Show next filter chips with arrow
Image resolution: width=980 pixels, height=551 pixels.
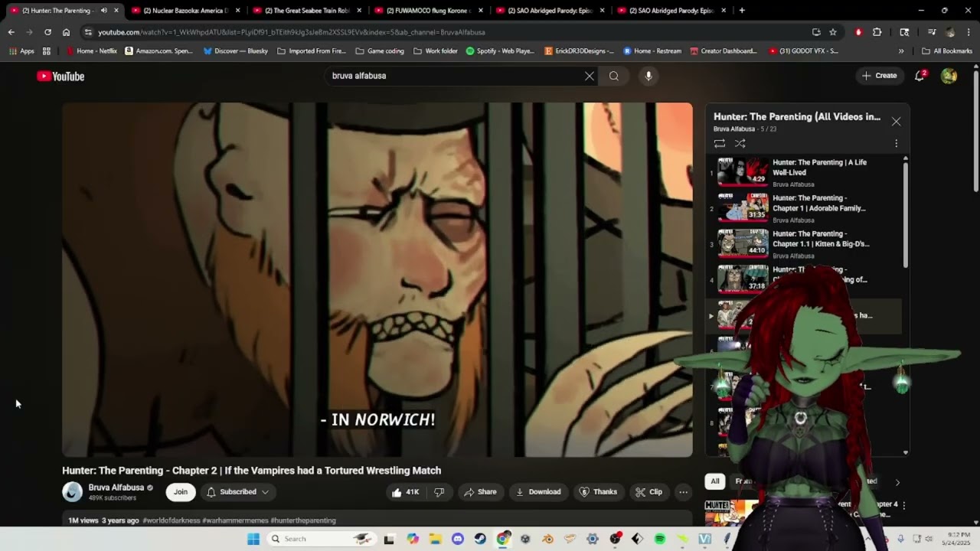pyautogui.click(x=897, y=482)
